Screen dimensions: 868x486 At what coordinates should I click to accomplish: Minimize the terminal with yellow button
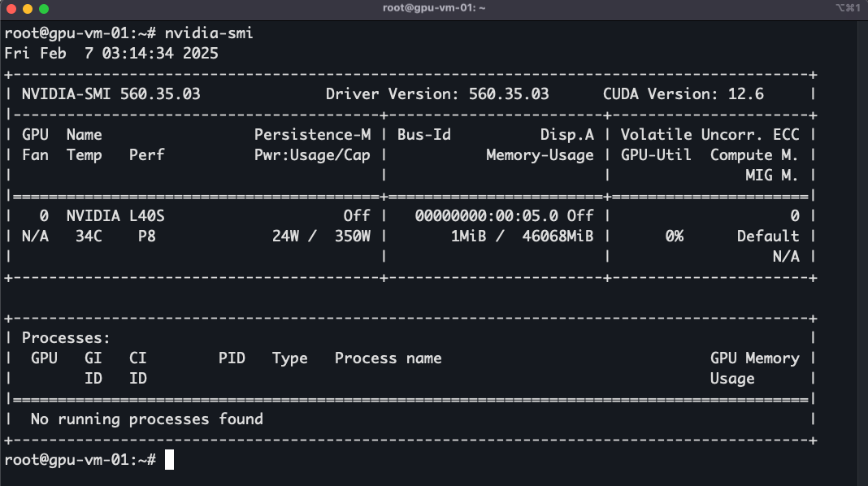[28, 9]
